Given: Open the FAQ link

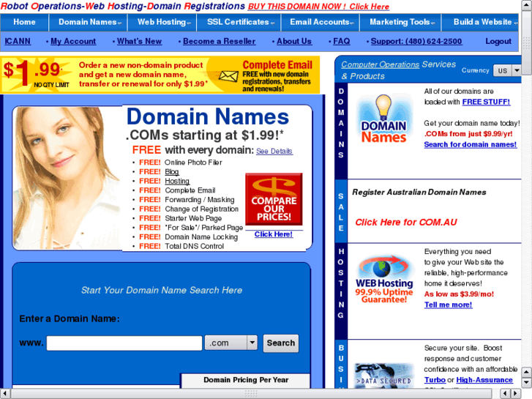Looking at the screenshot, I should 341,42.
